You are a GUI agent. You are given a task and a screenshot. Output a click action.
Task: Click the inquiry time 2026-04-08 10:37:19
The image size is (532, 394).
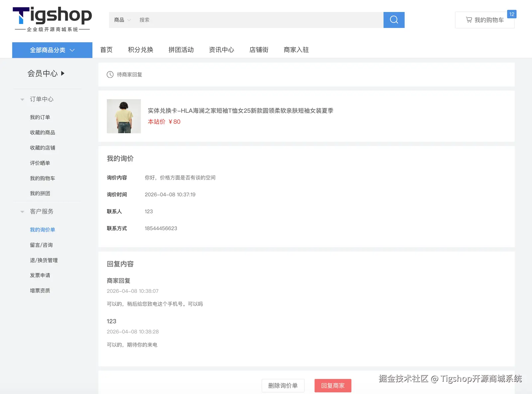[170, 195]
